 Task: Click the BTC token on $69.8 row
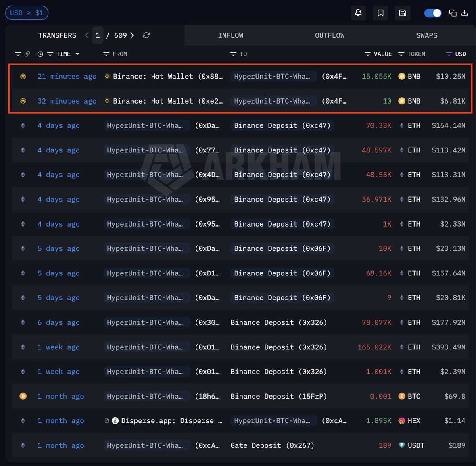coord(409,396)
